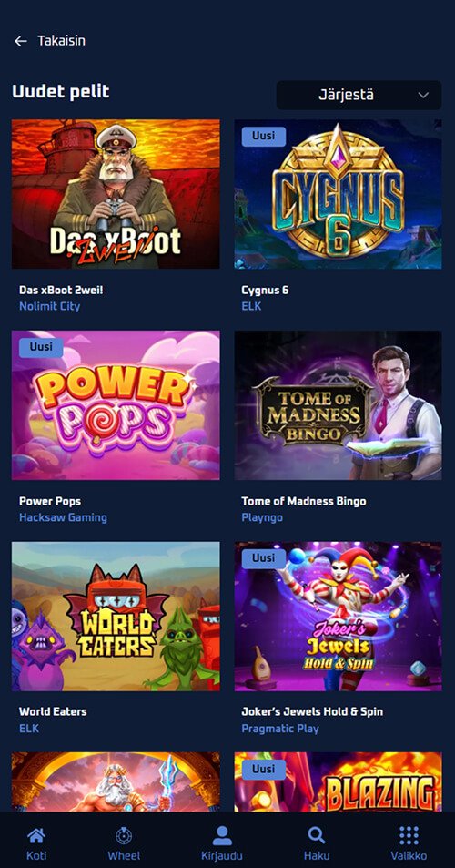This screenshot has width=455, height=868.
Task: Open the Wheel icon in bottom bar
Action: pos(124,835)
